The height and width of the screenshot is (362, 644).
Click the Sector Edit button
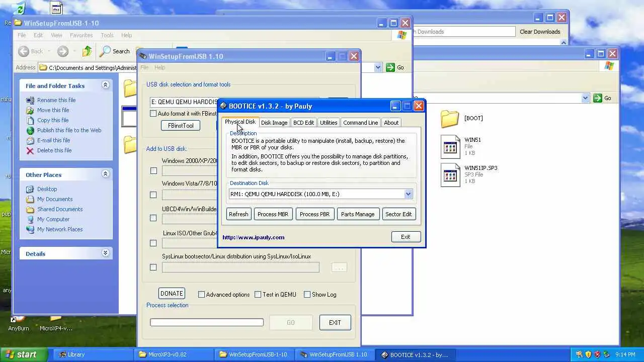coord(398,214)
